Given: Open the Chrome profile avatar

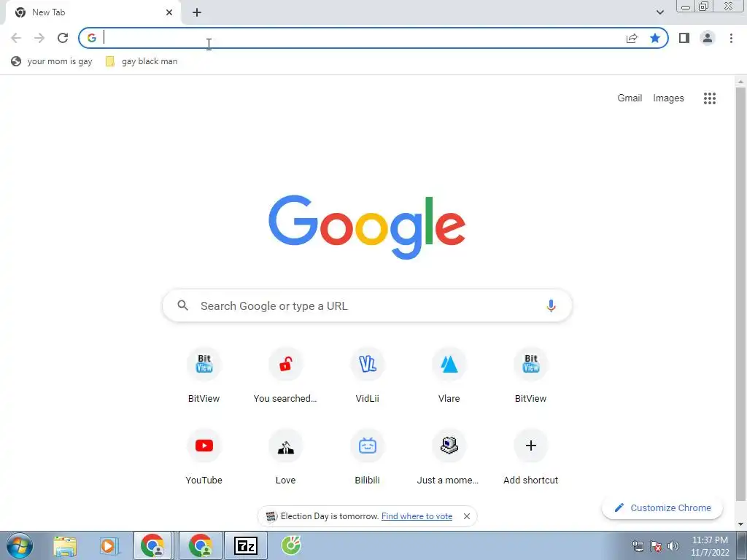Looking at the screenshot, I should [x=708, y=38].
